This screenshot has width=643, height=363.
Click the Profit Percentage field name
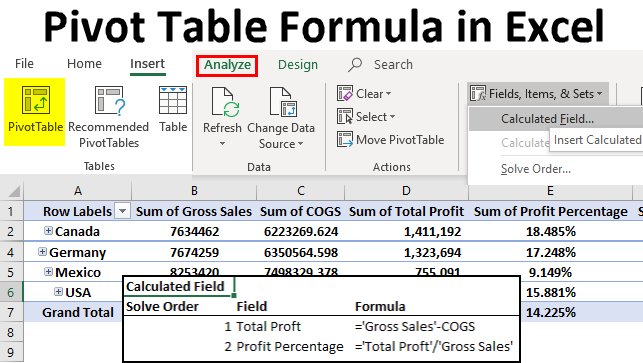tap(290, 347)
